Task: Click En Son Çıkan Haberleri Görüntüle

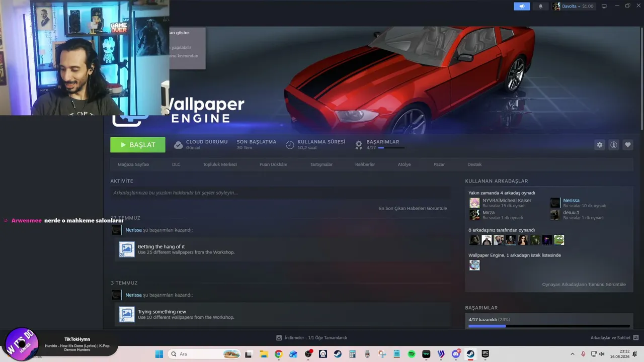Action: [413, 208]
